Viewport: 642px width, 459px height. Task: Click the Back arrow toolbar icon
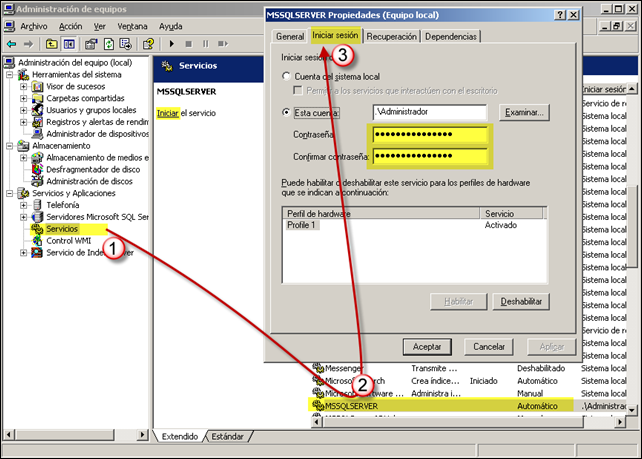[x=11, y=44]
